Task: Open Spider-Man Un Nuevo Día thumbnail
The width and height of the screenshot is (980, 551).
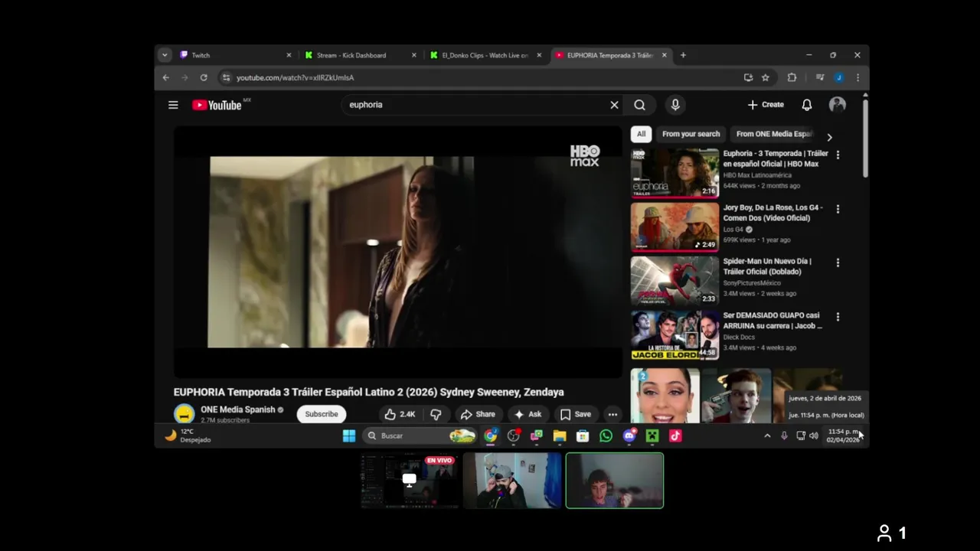Action: point(675,281)
